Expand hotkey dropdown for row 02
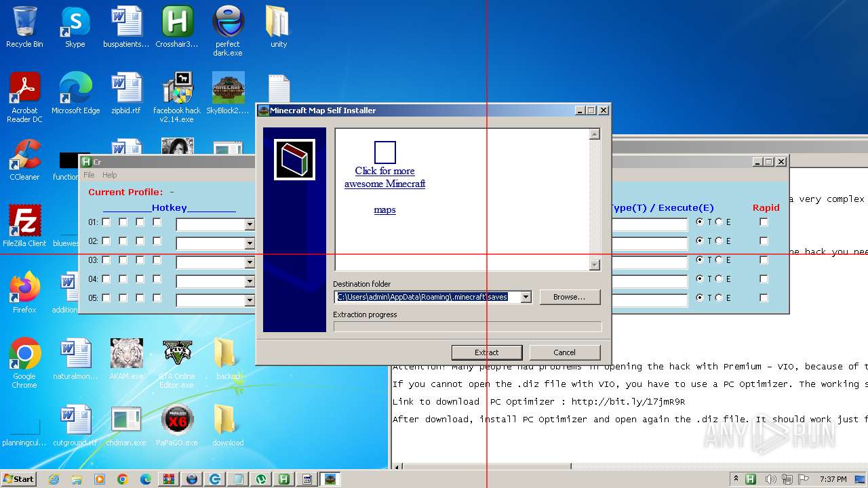Image resolution: width=868 pixels, height=488 pixels. (249, 243)
